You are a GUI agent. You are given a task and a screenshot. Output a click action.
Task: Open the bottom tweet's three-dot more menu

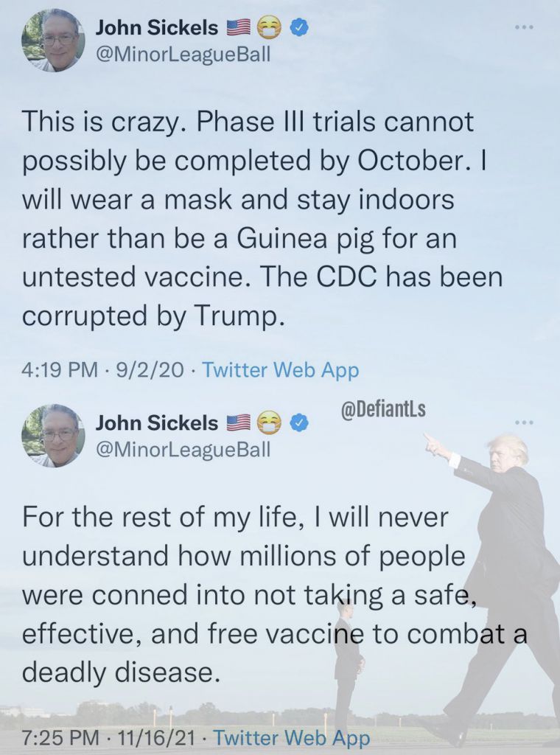pyautogui.click(x=523, y=422)
